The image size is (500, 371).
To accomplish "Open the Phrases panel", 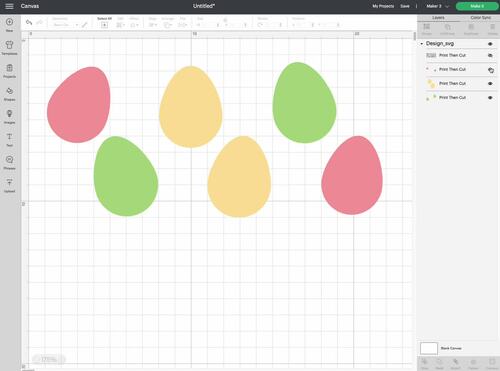I will 9,159.
